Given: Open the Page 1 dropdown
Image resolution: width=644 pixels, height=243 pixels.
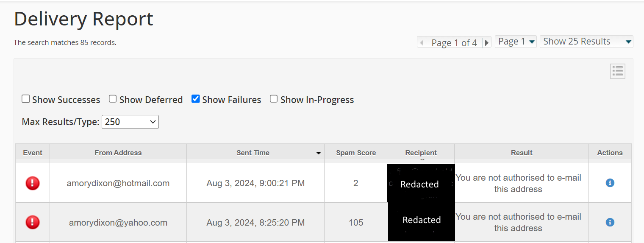Looking at the screenshot, I should (x=516, y=42).
